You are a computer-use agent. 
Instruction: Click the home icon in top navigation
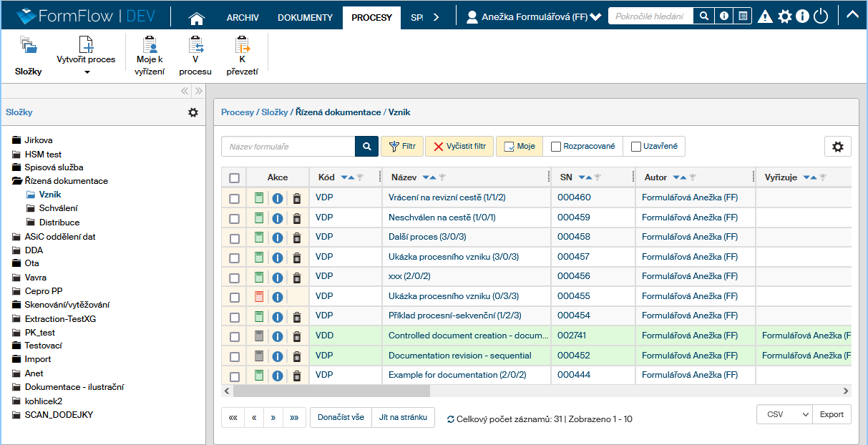[196, 18]
